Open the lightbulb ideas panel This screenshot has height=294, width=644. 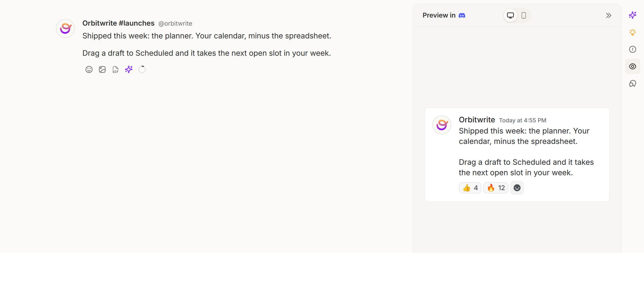click(x=632, y=32)
